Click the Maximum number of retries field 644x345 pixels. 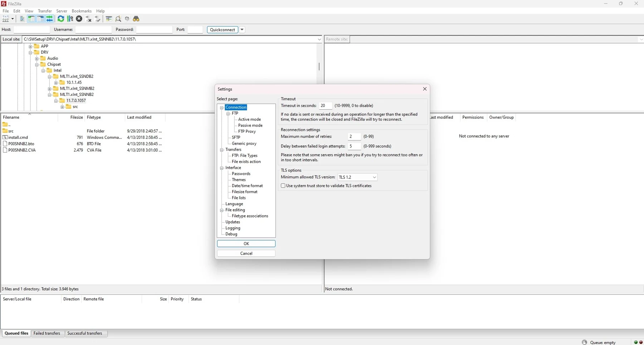click(x=354, y=137)
